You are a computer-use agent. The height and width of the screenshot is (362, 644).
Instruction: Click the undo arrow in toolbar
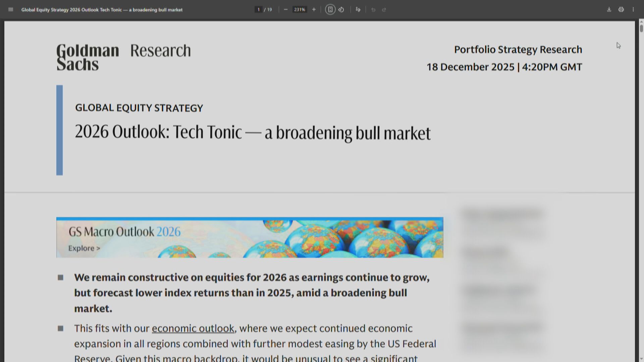[x=373, y=10]
